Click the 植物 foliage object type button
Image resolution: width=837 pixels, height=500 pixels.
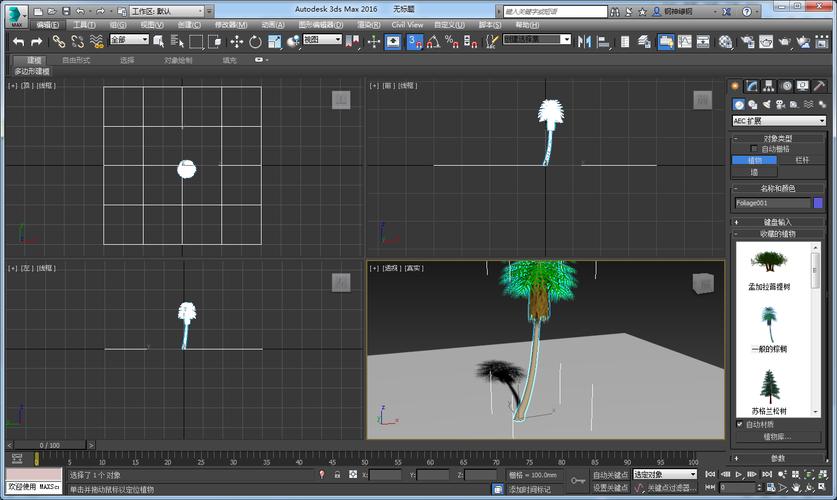[754, 160]
